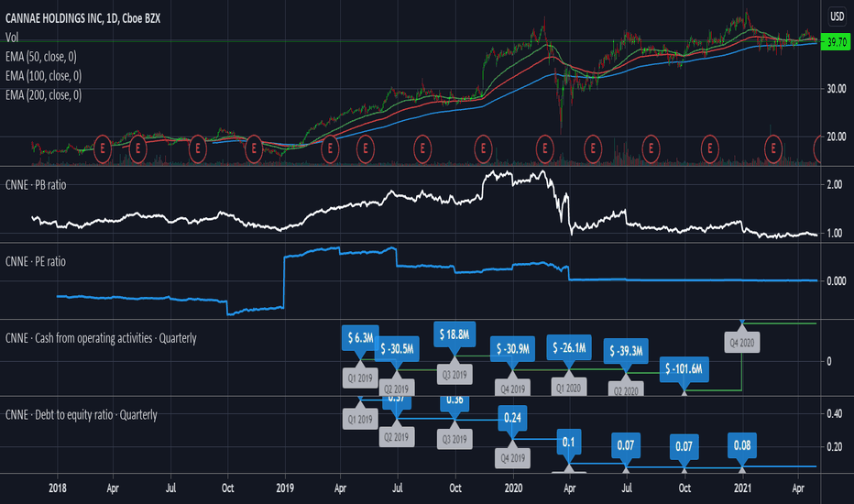This screenshot has width=854, height=504.
Task: Click the 0.1 debt to equity label
Action: coord(569,442)
